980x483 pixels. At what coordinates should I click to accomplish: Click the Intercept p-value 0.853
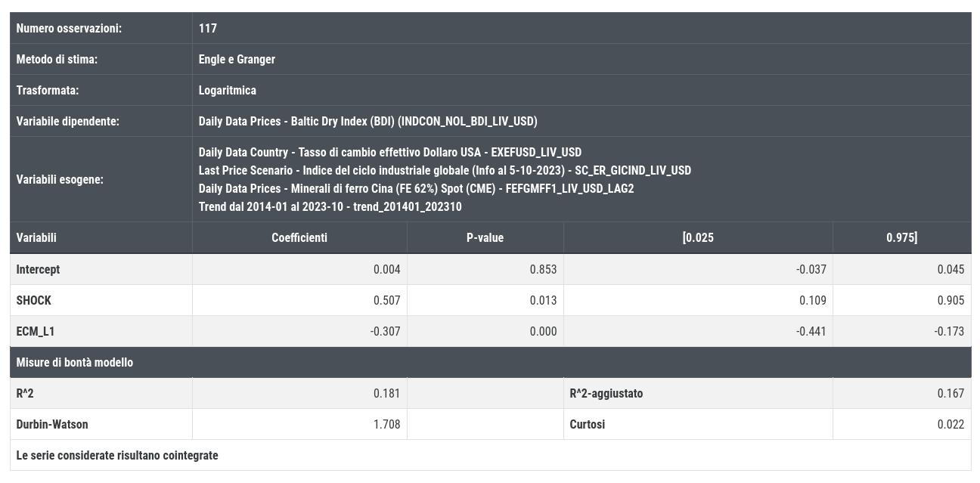(x=543, y=269)
